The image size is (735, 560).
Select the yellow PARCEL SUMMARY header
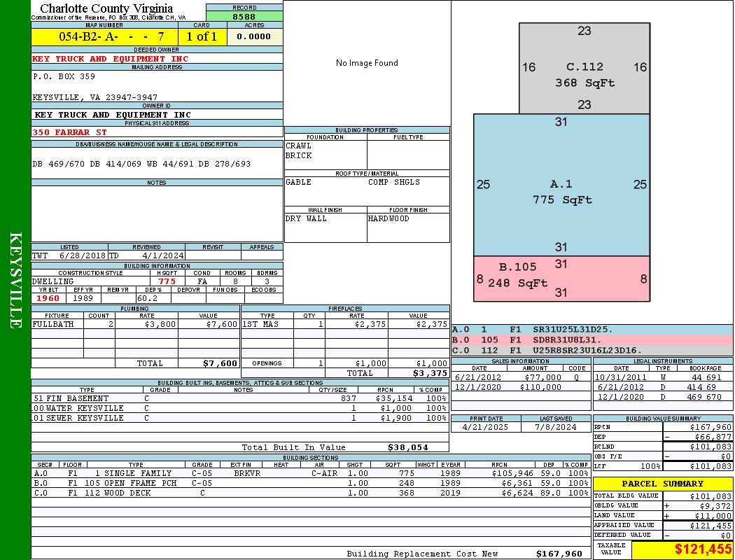click(662, 484)
